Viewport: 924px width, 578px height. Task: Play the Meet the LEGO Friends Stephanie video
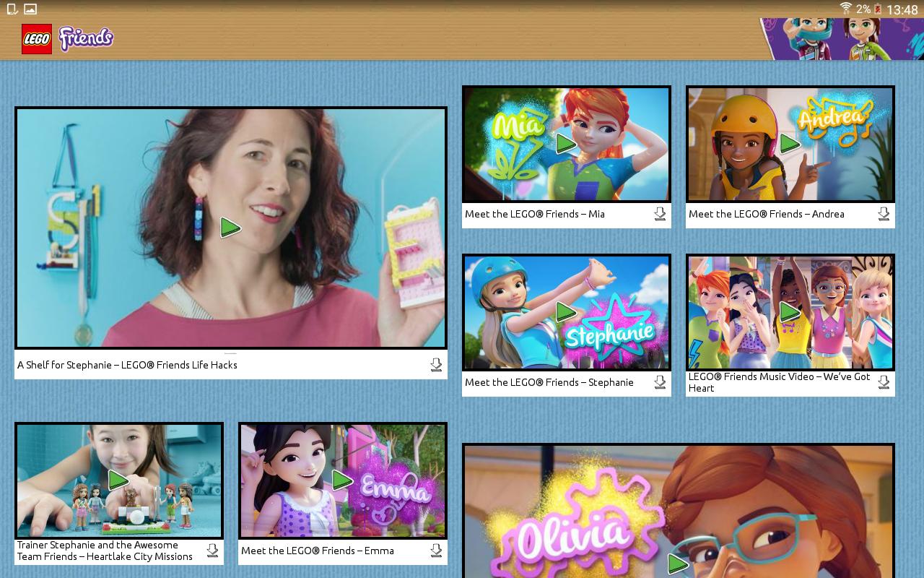coord(566,311)
